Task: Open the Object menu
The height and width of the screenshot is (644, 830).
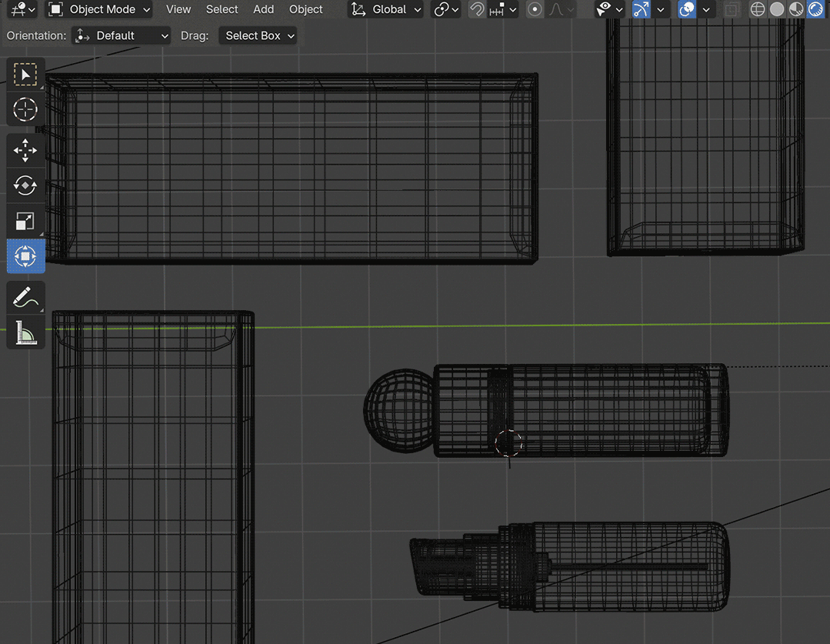Action: (x=305, y=9)
